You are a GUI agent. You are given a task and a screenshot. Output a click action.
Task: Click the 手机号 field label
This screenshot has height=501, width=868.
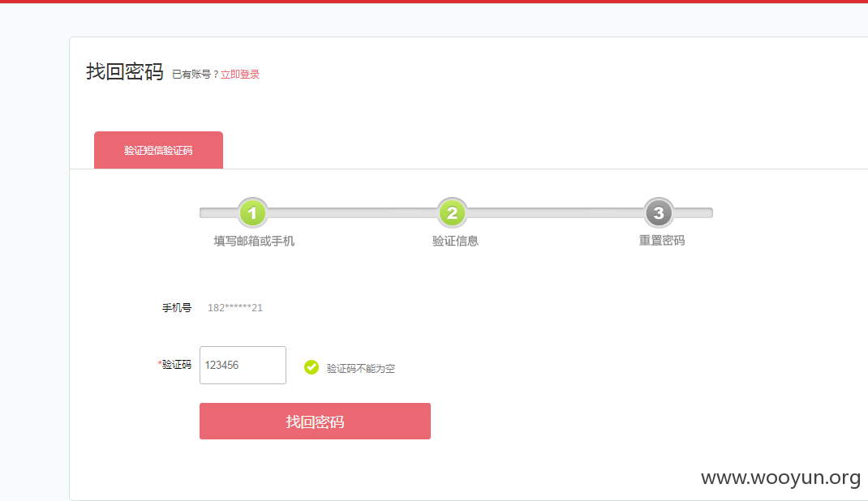177,308
